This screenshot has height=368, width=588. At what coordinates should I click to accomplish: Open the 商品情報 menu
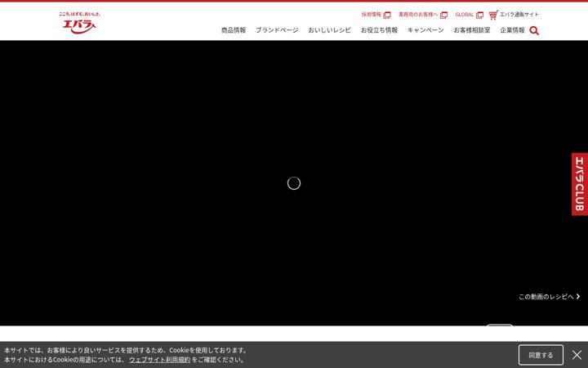coord(234,30)
